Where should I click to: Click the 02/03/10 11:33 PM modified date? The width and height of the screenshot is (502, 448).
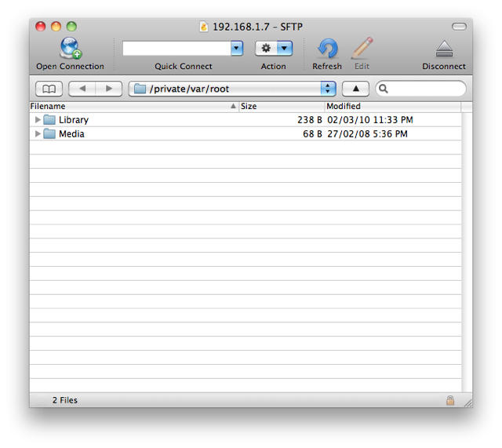370,120
